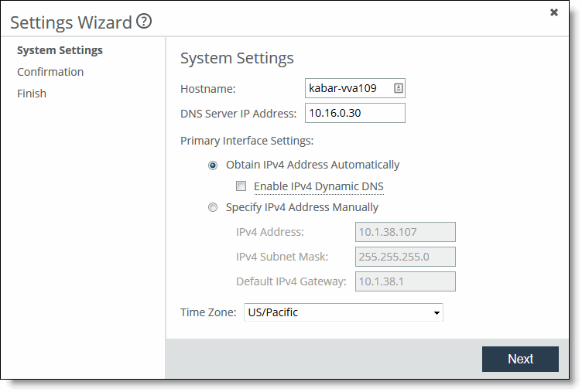Go to Finish step

pyautogui.click(x=32, y=94)
